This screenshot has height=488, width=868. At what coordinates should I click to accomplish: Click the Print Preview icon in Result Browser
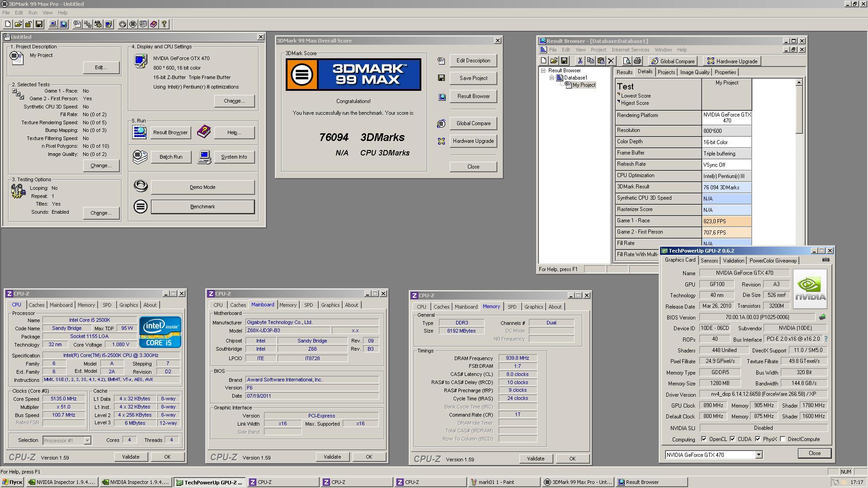tap(627, 61)
